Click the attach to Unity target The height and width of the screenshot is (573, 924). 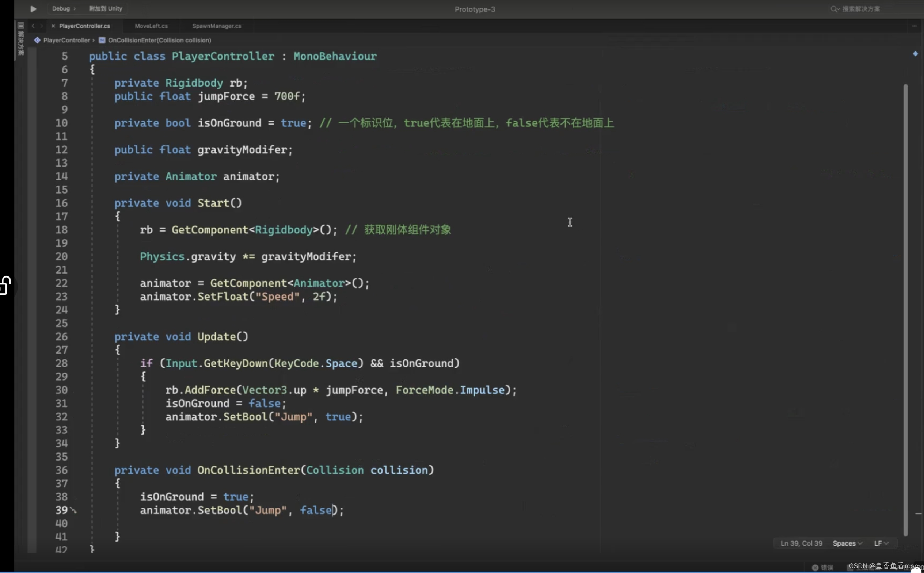pyautogui.click(x=105, y=9)
